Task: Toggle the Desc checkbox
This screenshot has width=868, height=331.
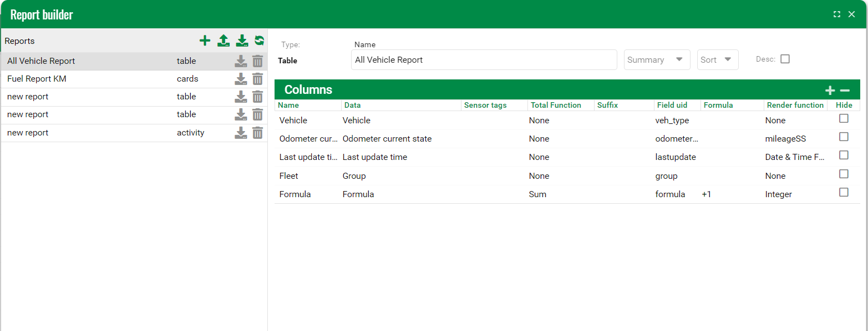Action: (785, 59)
